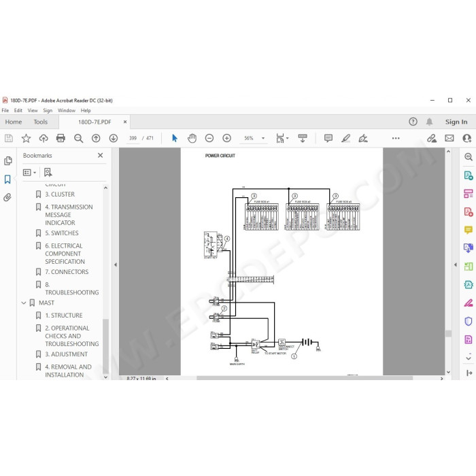Open the 1. STRUCTURE bookmark

point(64,316)
